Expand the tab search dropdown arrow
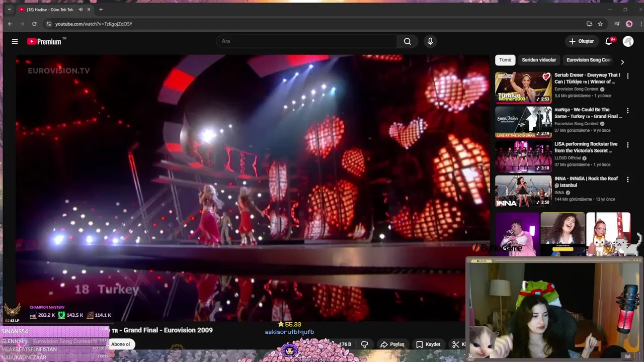This screenshot has width=644, height=362. pos(9,10)
